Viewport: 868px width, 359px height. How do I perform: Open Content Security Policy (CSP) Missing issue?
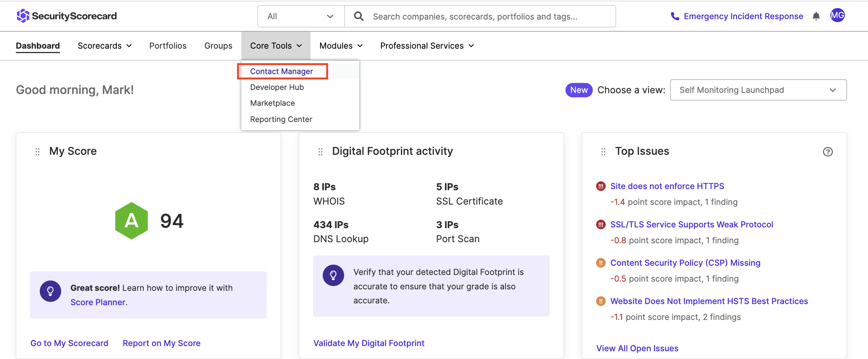[x=685, y=263]
